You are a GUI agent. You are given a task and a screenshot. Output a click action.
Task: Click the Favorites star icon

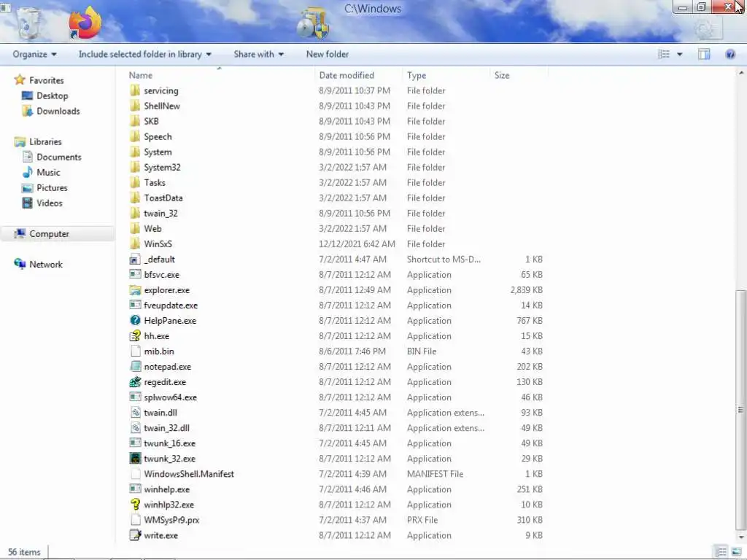pos(20,79)
